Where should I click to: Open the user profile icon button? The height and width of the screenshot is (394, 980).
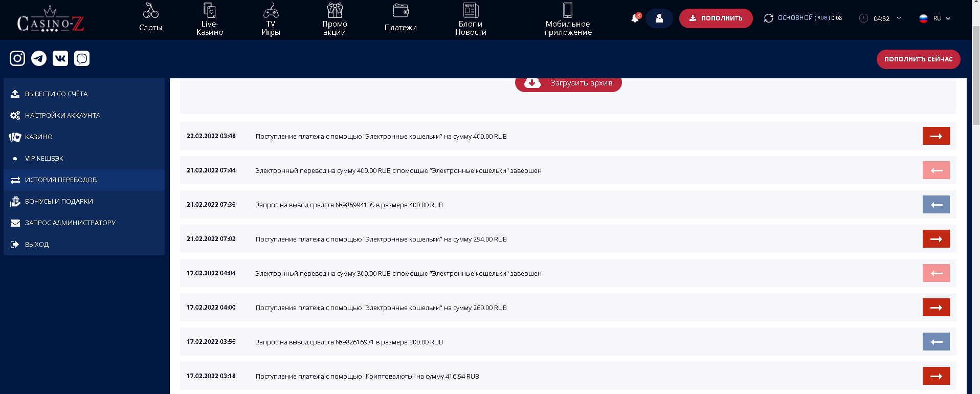click(x=659, y=18)
